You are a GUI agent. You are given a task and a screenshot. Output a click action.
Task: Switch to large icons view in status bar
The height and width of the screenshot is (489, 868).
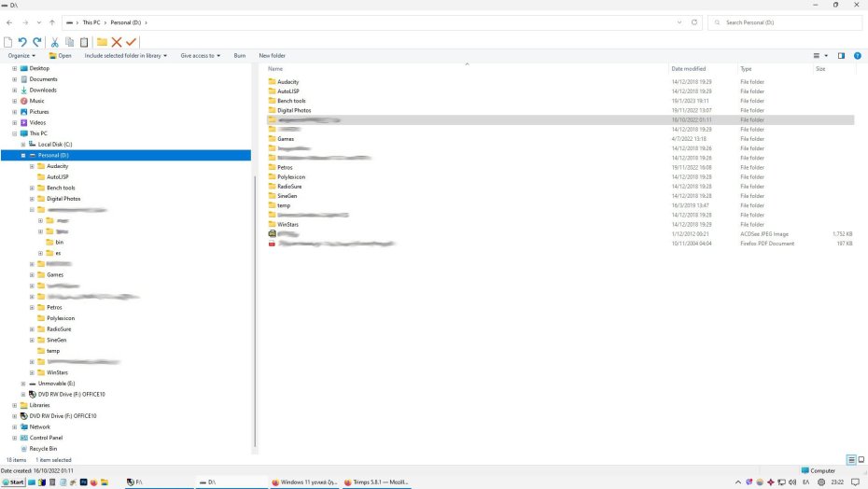coord(861,460)
